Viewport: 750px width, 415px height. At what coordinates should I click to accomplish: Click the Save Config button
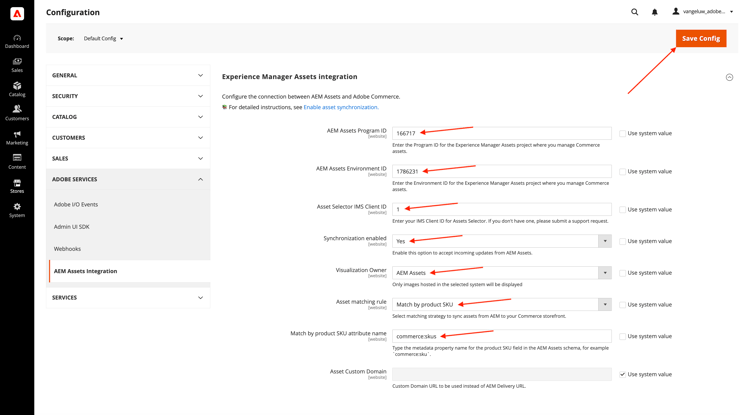(701, 39)
